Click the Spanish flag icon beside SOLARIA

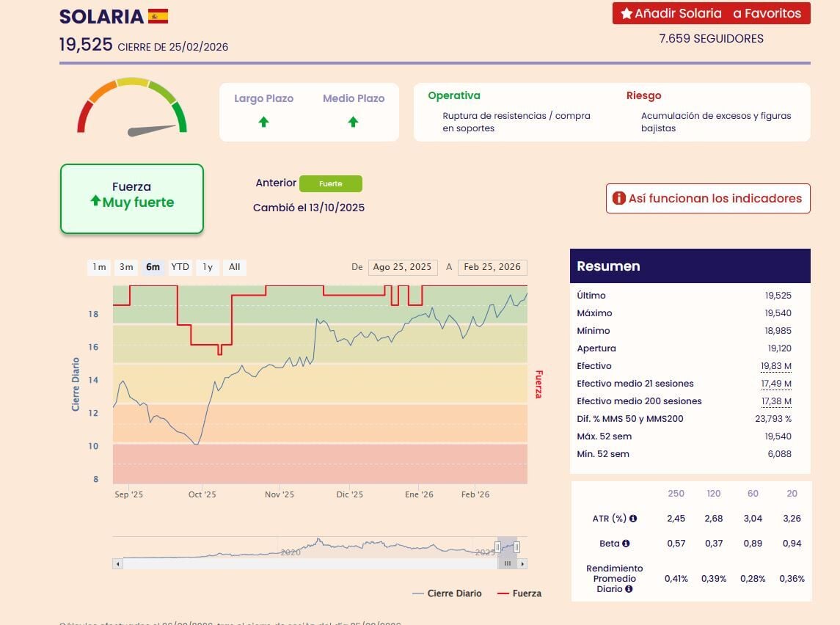(158, 16)
